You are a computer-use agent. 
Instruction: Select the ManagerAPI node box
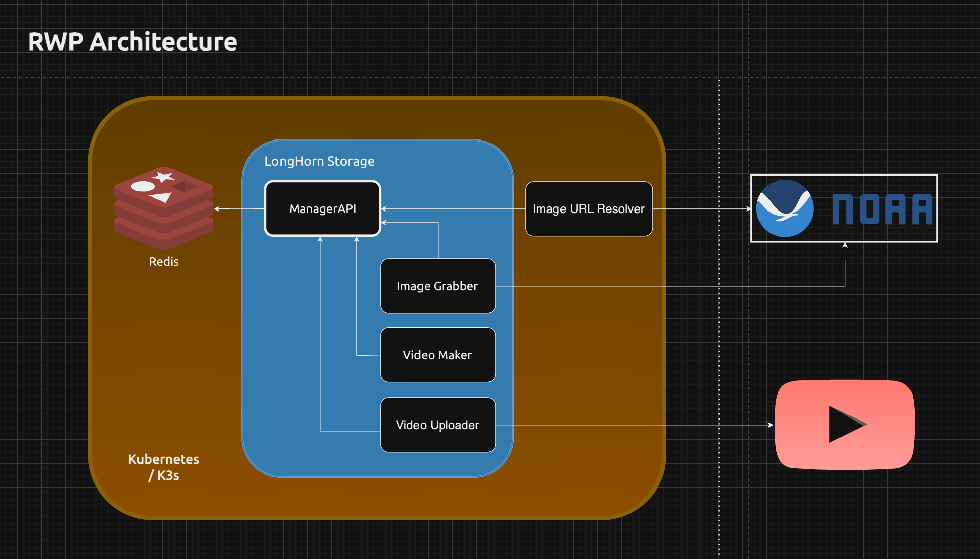[322, 208]
